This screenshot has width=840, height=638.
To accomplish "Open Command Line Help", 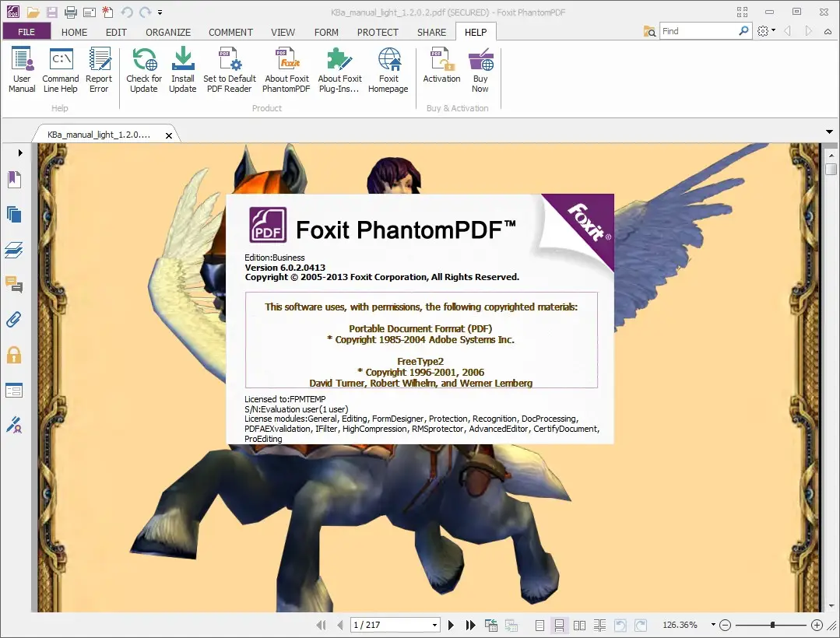I will pyautogui.click(x=61, y=70).
